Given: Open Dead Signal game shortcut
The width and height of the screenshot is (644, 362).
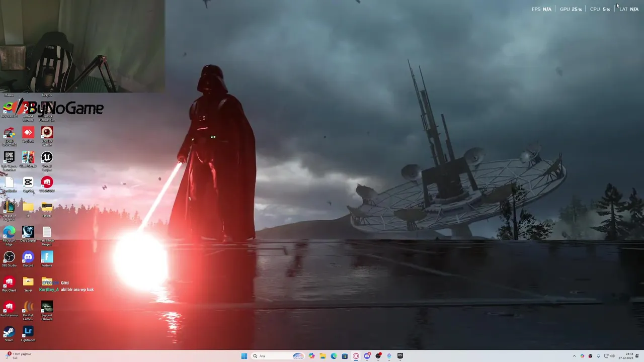Looking at the screenshot, I should (x=28, y=234).
